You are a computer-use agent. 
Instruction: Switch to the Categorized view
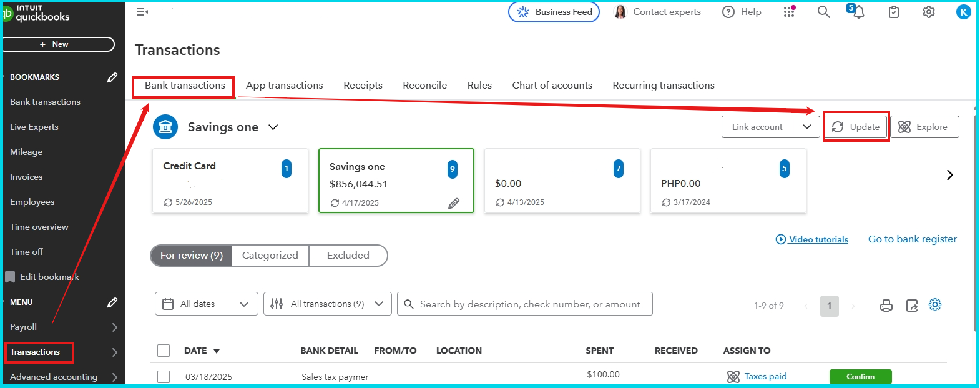point(270,256)
